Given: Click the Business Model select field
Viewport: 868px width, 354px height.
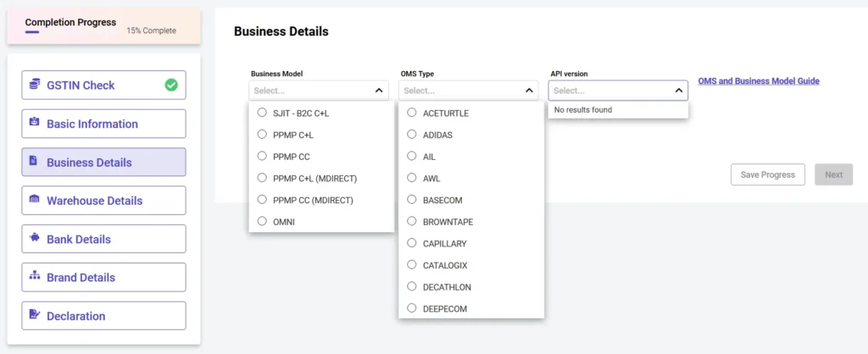Looking at the screenshot, I should 319,90.
